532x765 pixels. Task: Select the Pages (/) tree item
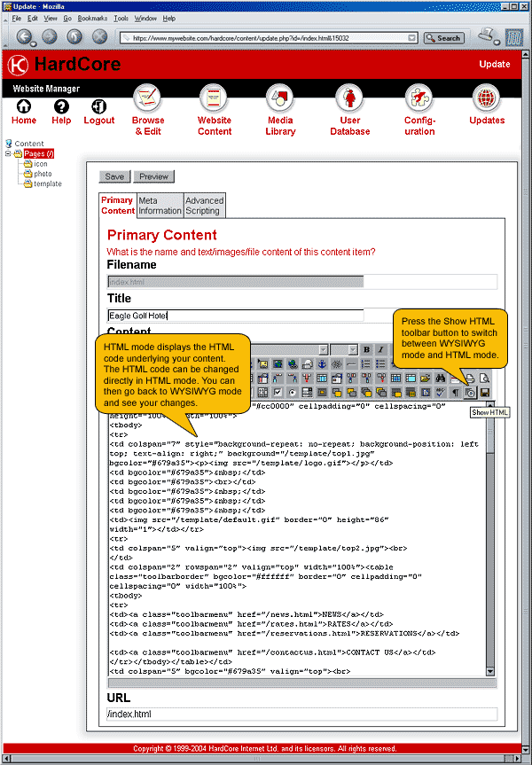(39, 153)
